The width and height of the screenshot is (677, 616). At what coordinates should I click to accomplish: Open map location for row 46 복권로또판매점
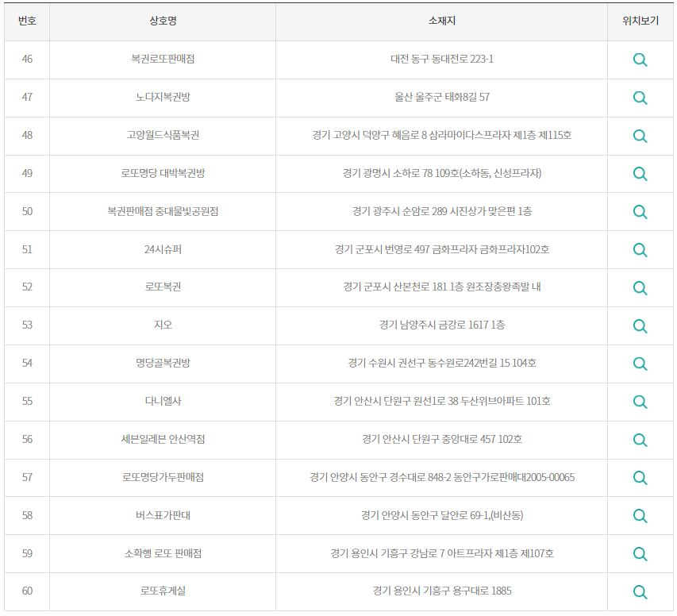click(x=640, y=60)
